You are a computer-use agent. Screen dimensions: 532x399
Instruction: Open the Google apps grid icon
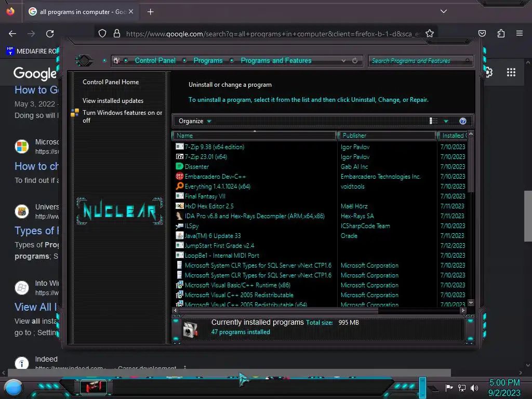point(511,72)
